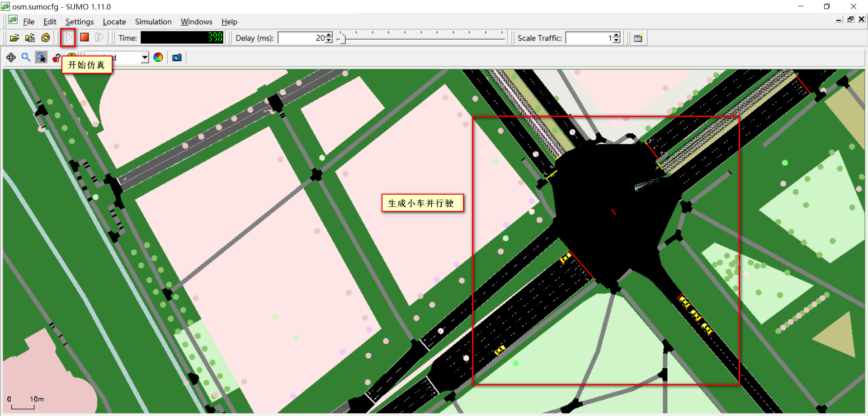
Task: Recenter the view on the network
Action: click(x=11, y=57)
